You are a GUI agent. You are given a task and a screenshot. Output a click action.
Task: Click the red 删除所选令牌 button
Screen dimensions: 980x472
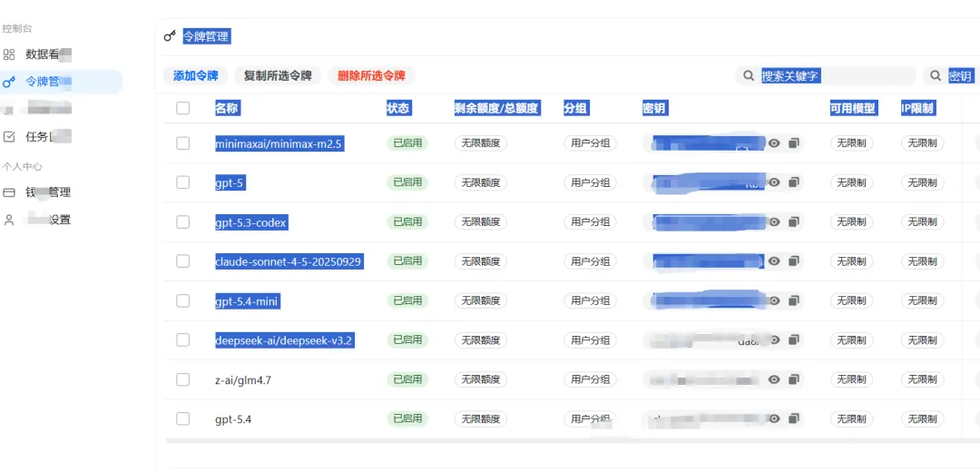click(371, 76)
